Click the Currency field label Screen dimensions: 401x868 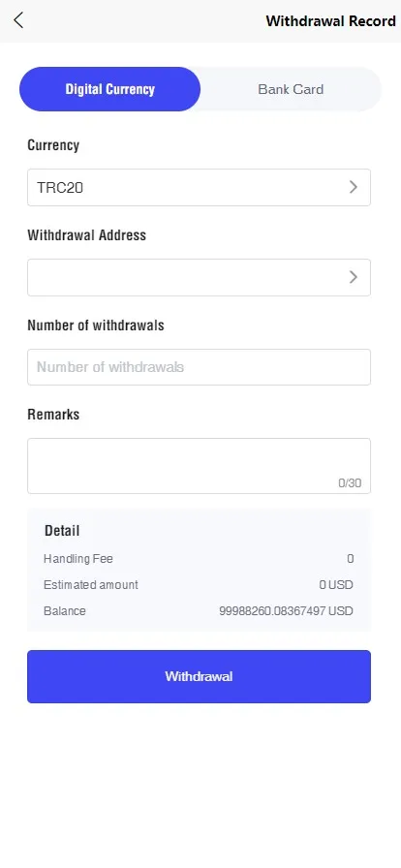53,145
